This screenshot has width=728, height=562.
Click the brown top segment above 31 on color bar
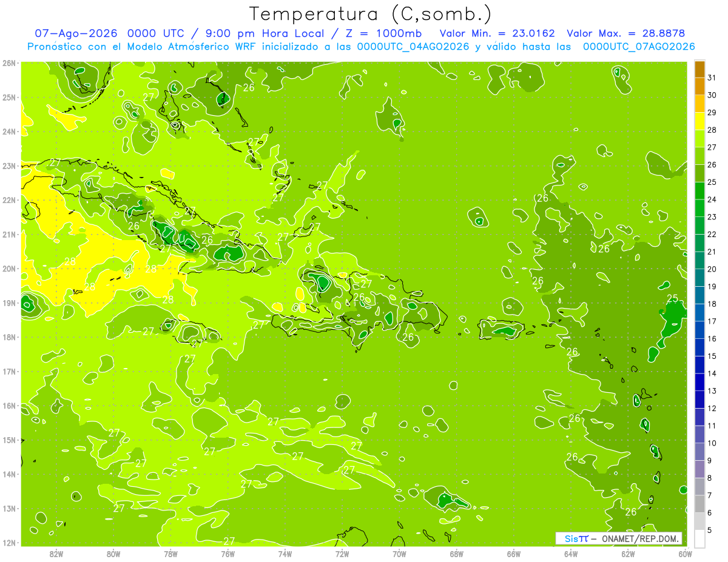699,69
